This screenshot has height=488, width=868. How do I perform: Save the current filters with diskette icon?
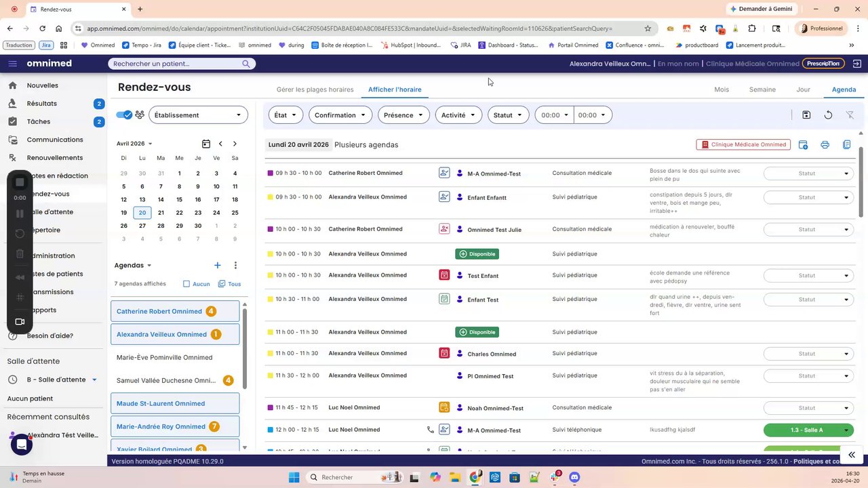(x=806, y=115)
